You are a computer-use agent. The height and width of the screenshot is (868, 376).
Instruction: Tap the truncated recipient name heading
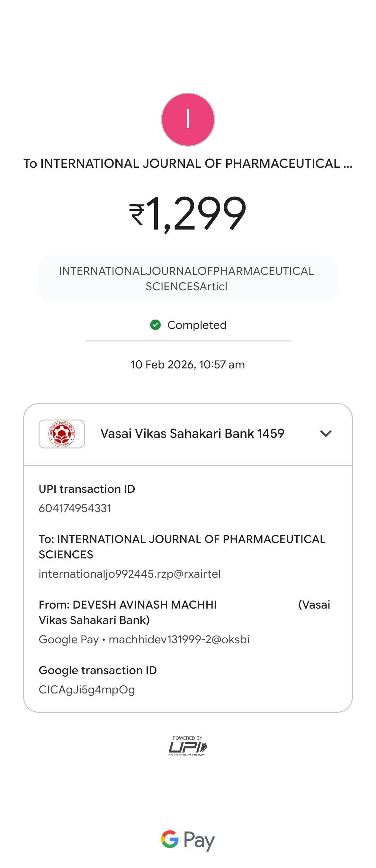click(188, 164)
